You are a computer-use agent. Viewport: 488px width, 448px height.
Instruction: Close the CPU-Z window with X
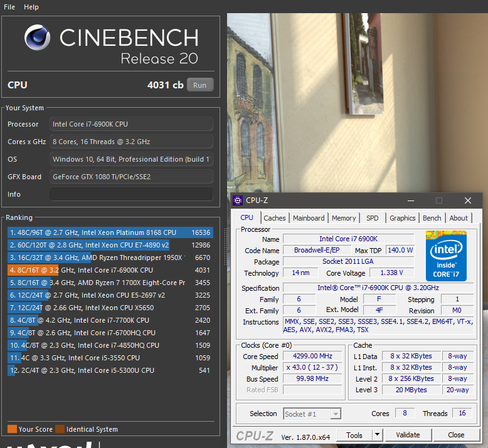(468, 201)
